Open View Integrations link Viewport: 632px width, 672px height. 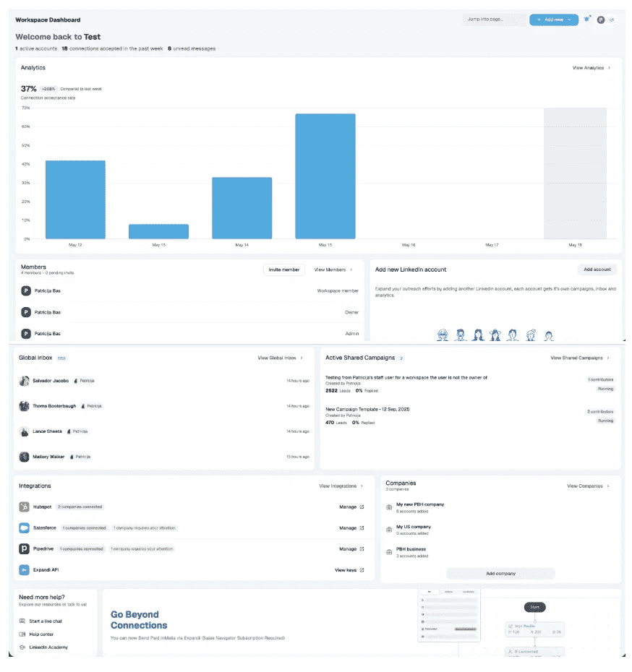click(338, 486)
